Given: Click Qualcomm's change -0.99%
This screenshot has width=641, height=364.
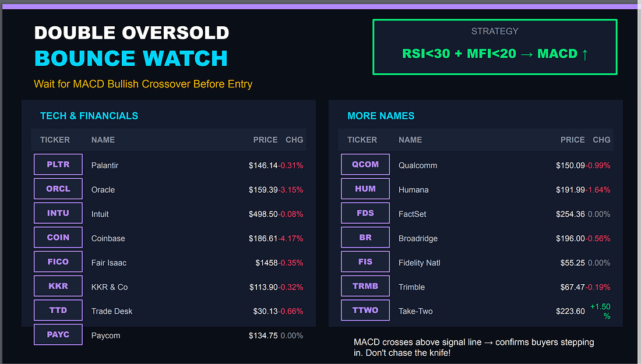Looking at the screenshot, I should pyautogui.click(x=598, y=165).
